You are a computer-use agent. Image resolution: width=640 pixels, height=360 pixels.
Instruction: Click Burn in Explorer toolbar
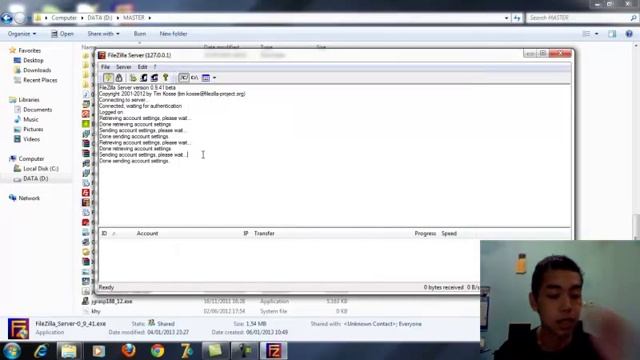click(140, 34)
